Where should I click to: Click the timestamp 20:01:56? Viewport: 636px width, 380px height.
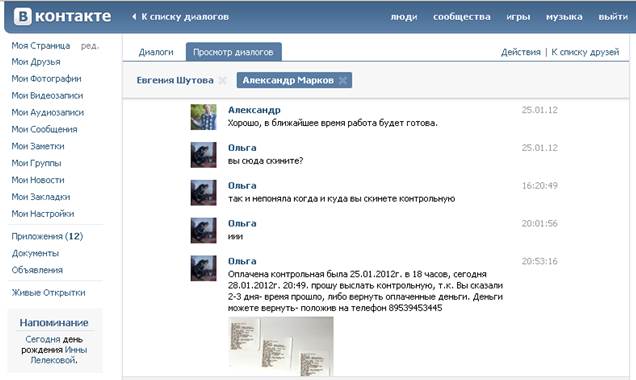pyautogui.click(x=539, y=223)
